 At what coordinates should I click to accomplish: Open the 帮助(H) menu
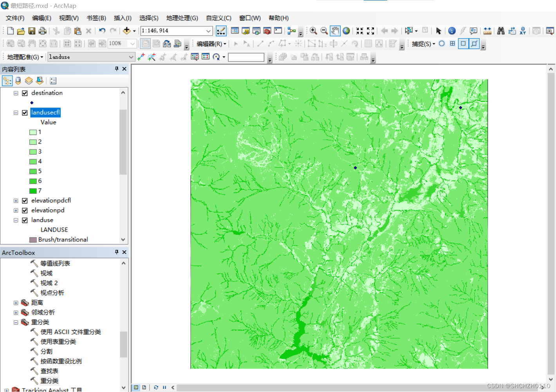click(x=278, y=18)
